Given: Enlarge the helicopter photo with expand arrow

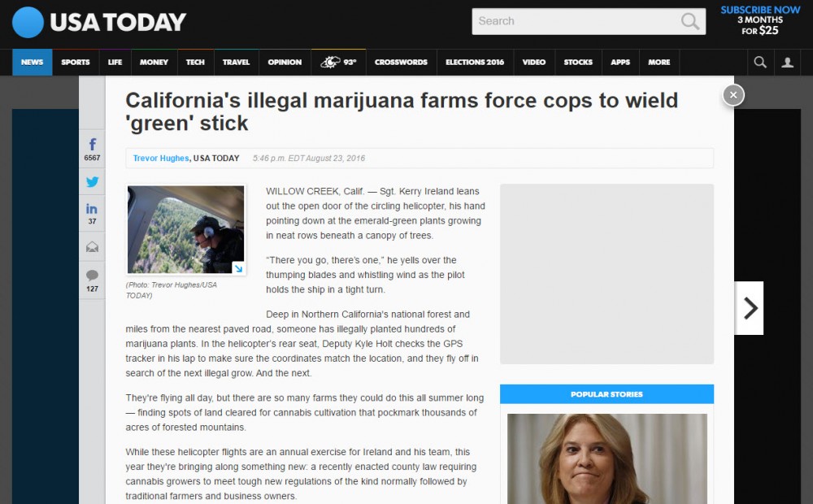Looking at the screenshot, I should 238,268.
